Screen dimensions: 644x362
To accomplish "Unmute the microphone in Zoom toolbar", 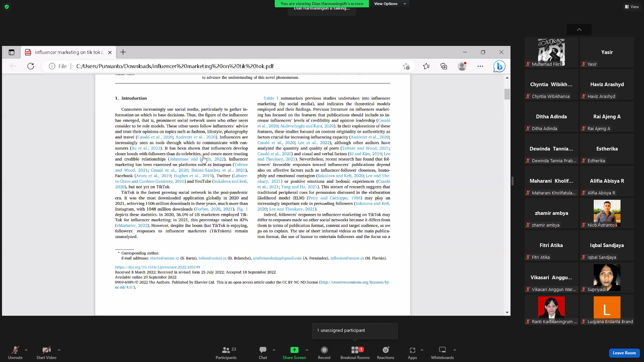I will (15, 353).
